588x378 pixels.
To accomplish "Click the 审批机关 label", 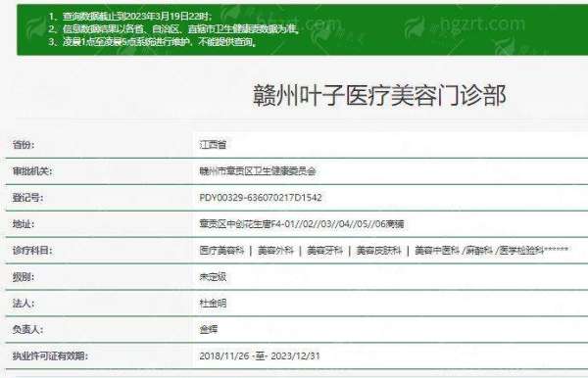I will (32, 171).
